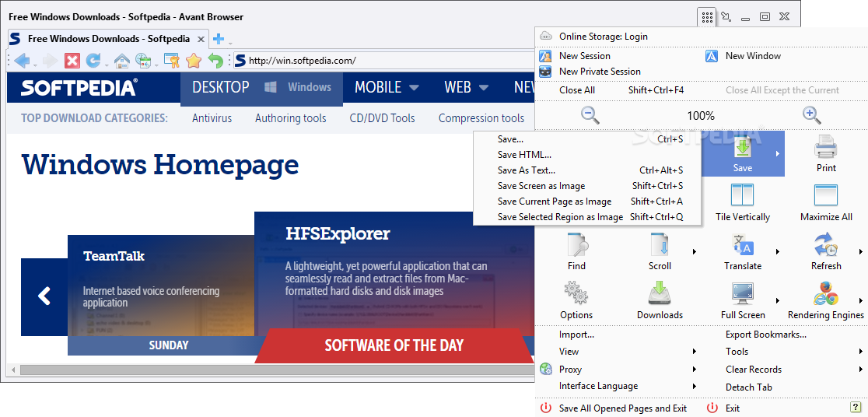Screen dimensions: 868x417
Task: Click the Scroll icon in the menu
Action: (x=660, y=245)
